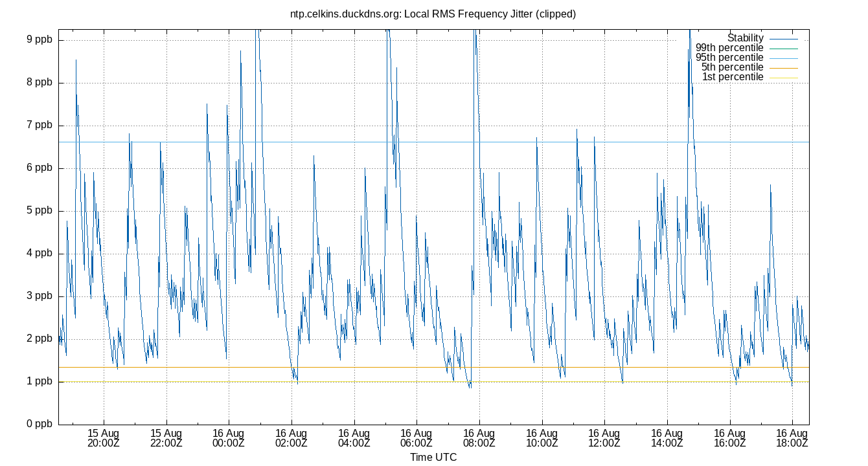Click the '16 Aug 04:00Z' x-axis label
The image size is (868, 466).
coord(354,438)
